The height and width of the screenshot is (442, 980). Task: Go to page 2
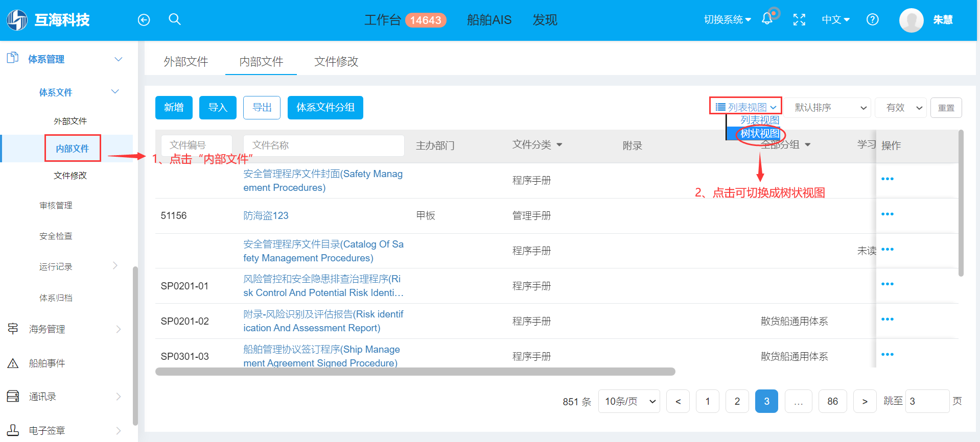tap(737, 401)
